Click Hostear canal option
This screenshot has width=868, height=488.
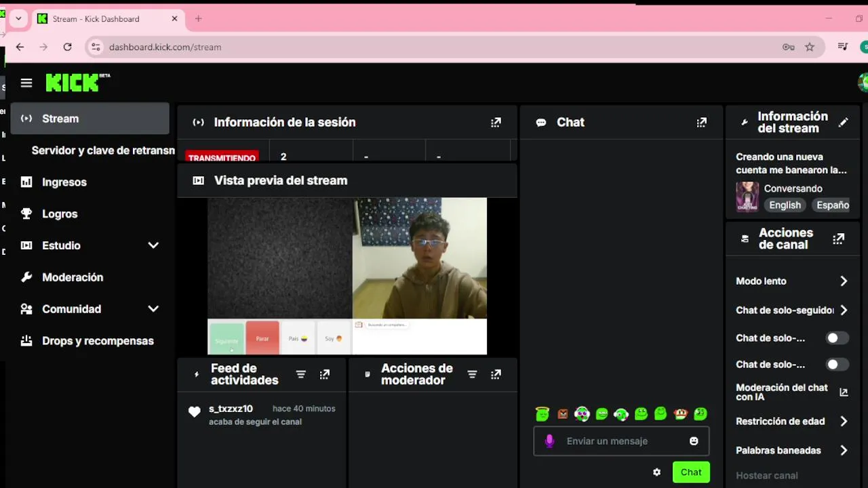(767, 476)
